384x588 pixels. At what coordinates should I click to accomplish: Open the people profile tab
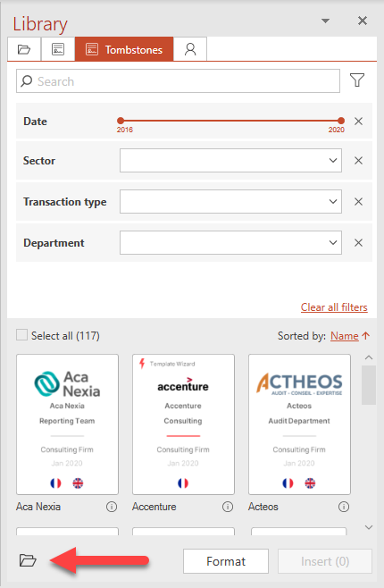pos(190,49)
